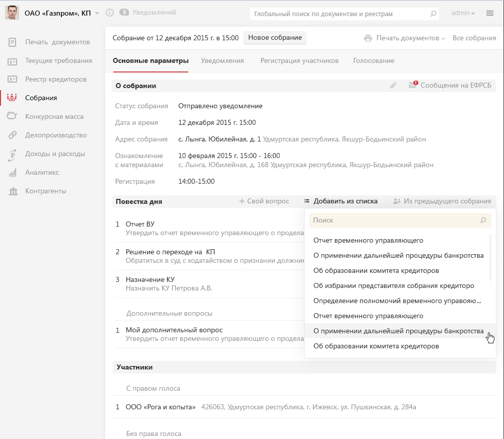Open the Все собрания link
The image size is (504, 439).
474,38
